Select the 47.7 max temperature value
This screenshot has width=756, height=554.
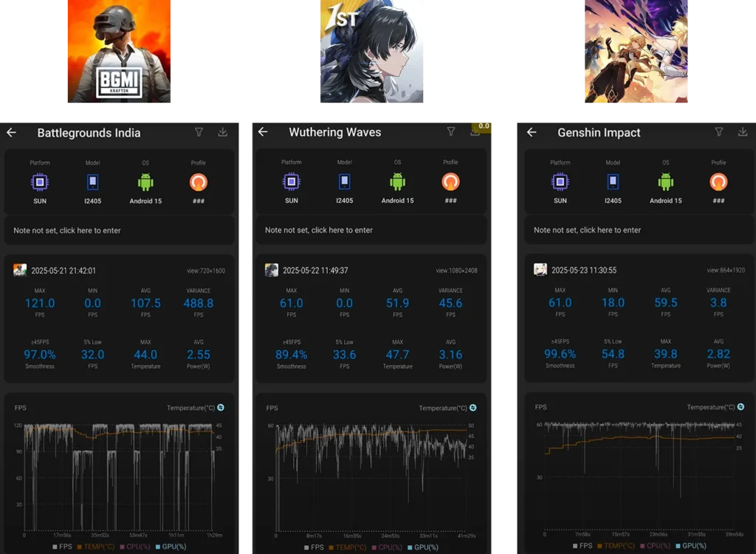click(x=397, y=355)
